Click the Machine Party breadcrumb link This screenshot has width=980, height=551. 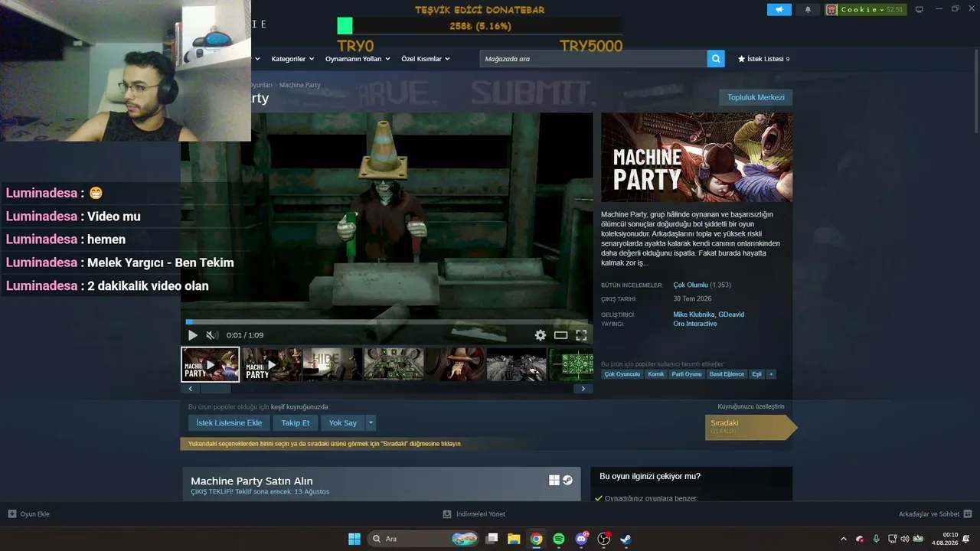300,85
